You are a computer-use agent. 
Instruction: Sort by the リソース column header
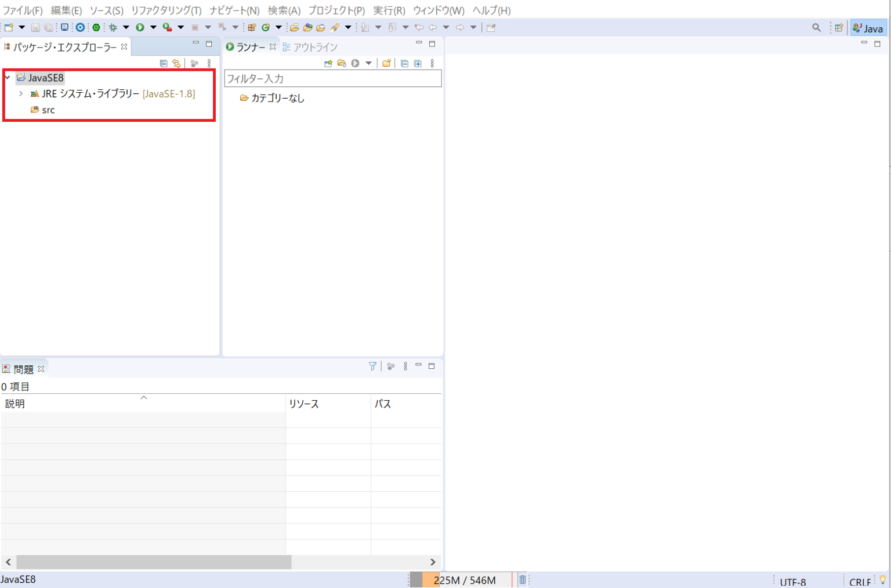328,404
